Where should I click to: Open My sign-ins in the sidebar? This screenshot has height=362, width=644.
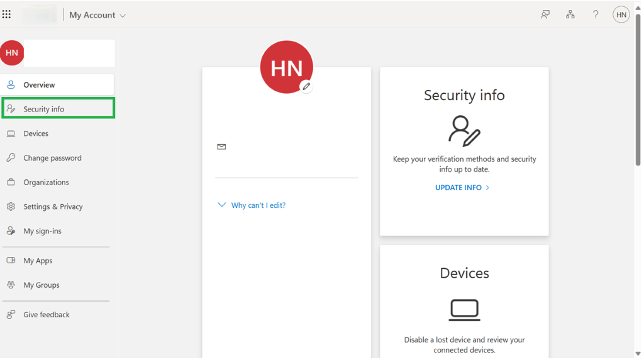(57, 231)
